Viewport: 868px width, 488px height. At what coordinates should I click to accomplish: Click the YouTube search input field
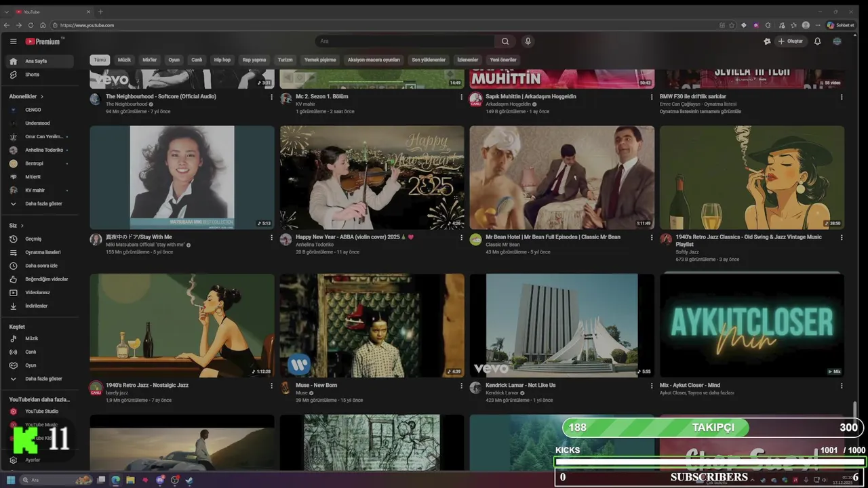406,41
